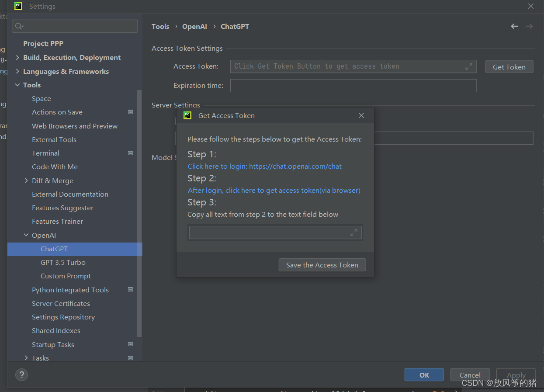The image size is (544, 392).
Task: Click expand icon in dialog token text field
Action: (354, 233)
